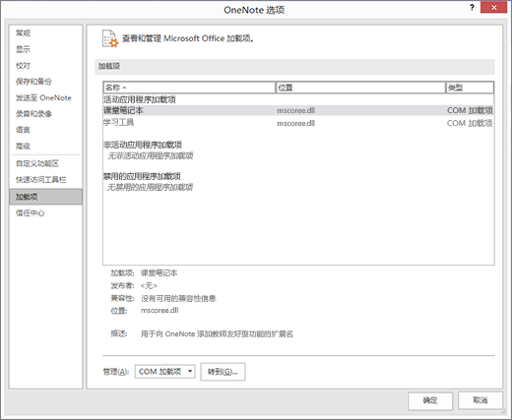Click the 位置 column header
512x420 pixels.
click(x=360, y=88)
